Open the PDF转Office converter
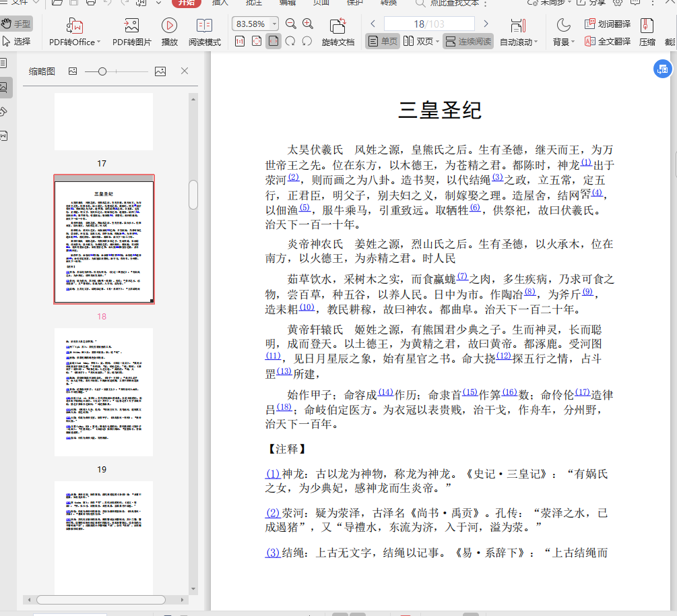Viewport: 677px width, 616px height. click(x=74, y=32)
